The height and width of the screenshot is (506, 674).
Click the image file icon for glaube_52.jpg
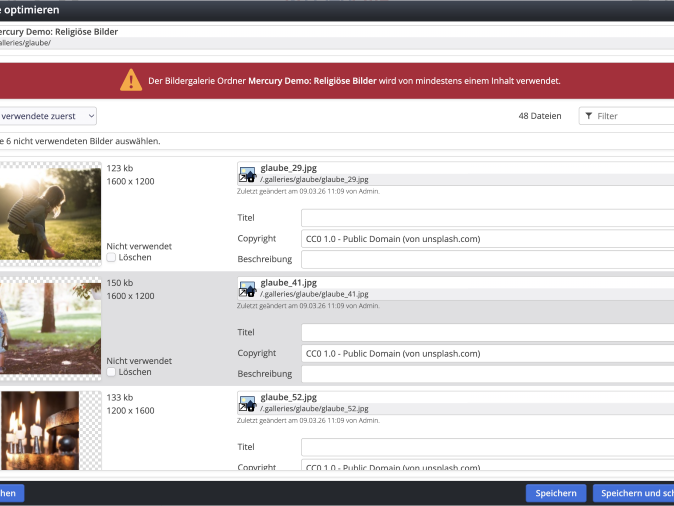click(x=247, y=402)
